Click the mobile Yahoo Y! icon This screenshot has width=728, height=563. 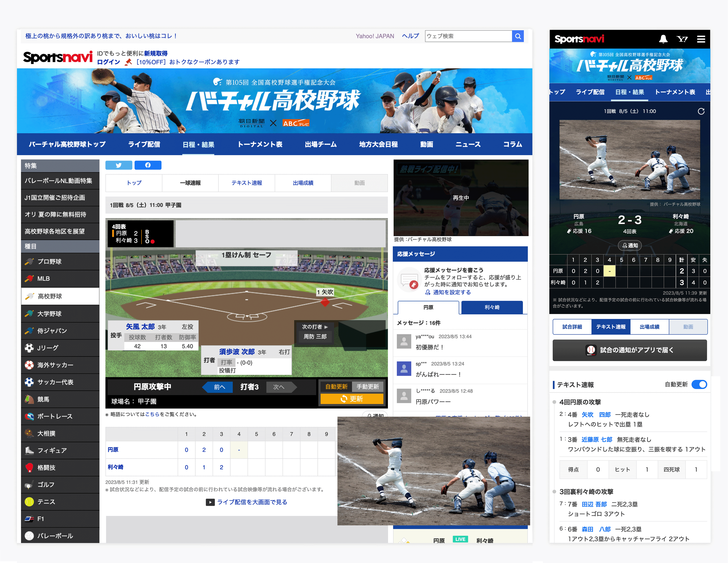(x=682, y=39)
